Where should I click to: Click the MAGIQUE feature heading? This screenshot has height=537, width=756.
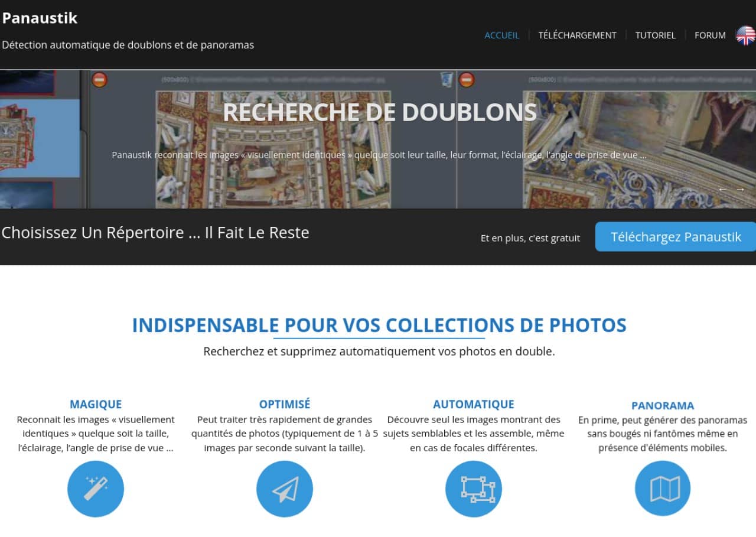click(96, 405)
